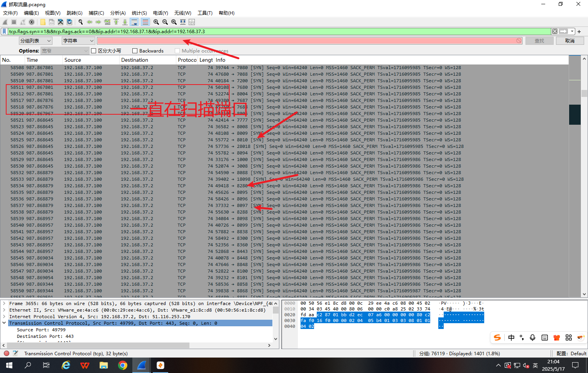Open the 宽窄 options dropdown

65,51
